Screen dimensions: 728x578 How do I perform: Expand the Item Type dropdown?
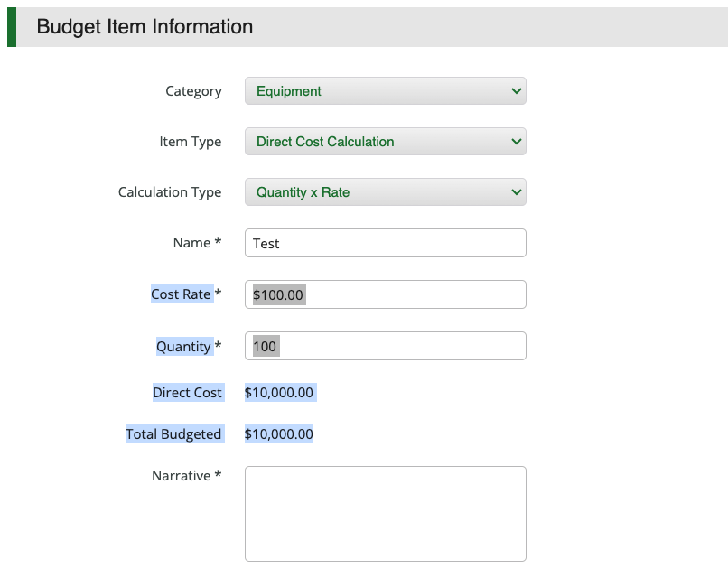[385, 142]
